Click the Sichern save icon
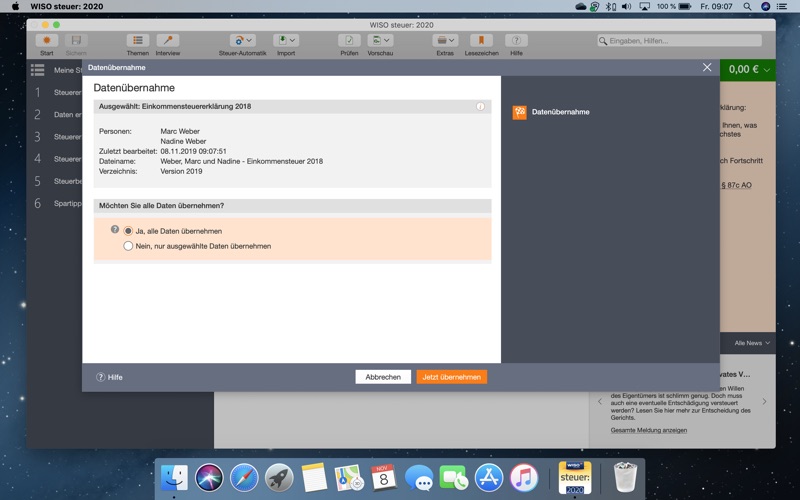Screen dimensions: 800x500 click(76, 40)
